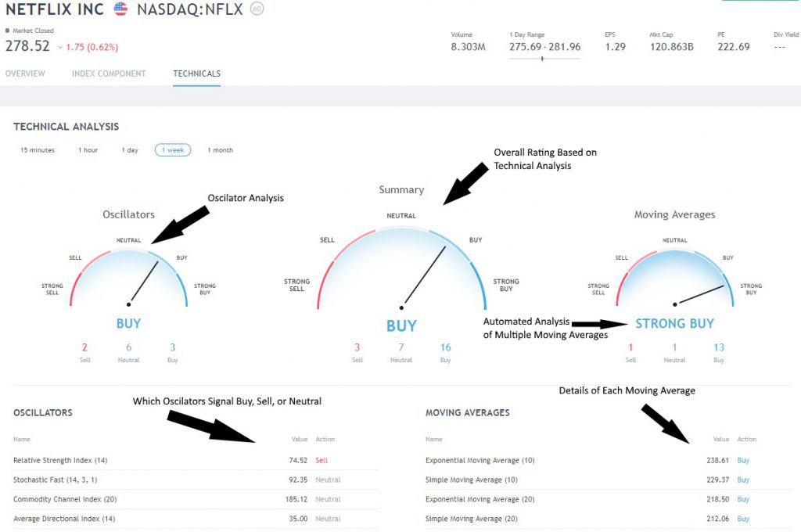
Task: Click the Simple Moving Average (20) row
Action: pyautogui.click(x=608, y=519)
